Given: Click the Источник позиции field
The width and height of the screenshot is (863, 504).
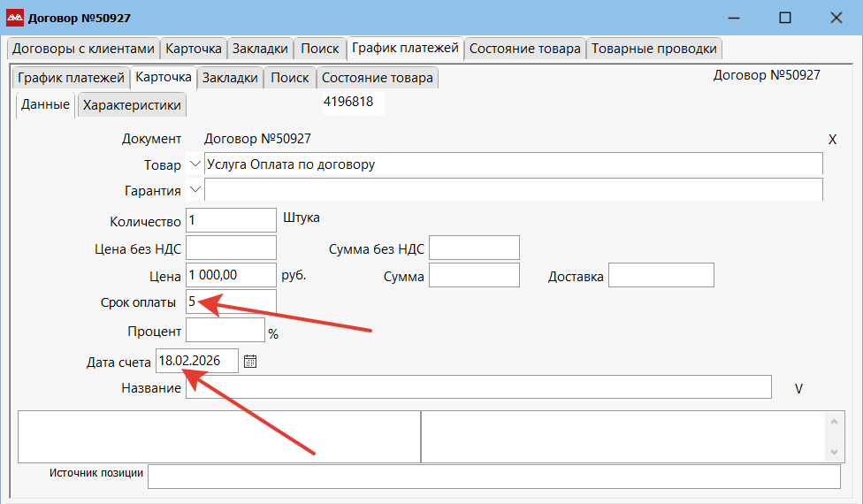Looking at the screenshot, I should [493, 477].
